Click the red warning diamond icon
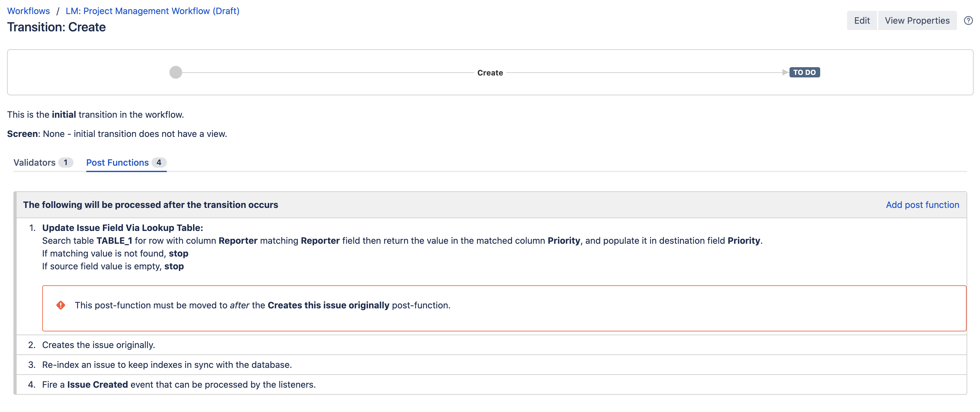Image resolution: width=980 pixels, height=412 pixels. click(60, 305)
